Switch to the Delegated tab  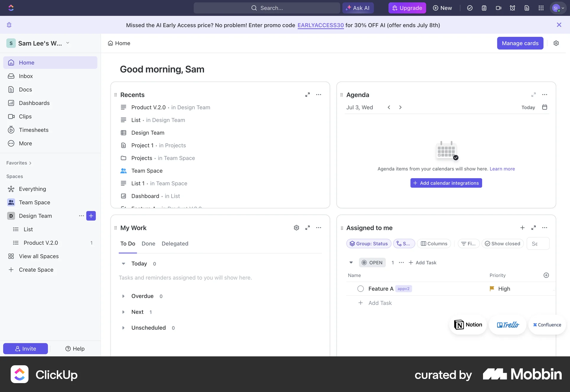tap(175, 244)
